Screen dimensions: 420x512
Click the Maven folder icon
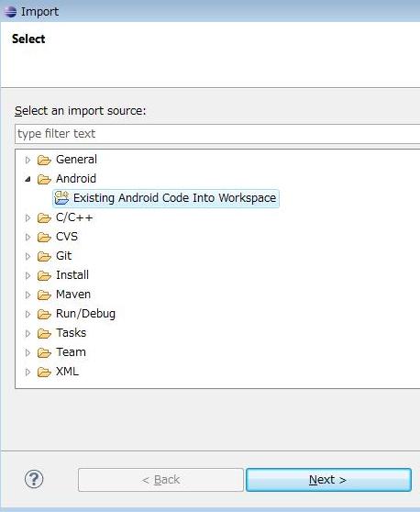[44, 295]
